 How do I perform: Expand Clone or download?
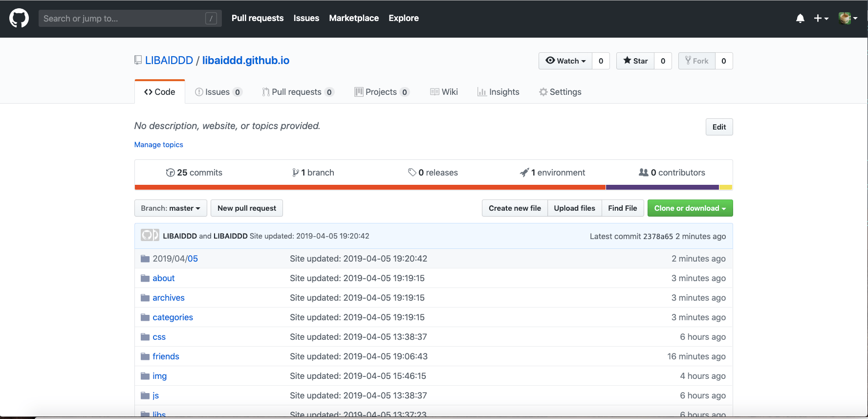[x=690, y=208]
